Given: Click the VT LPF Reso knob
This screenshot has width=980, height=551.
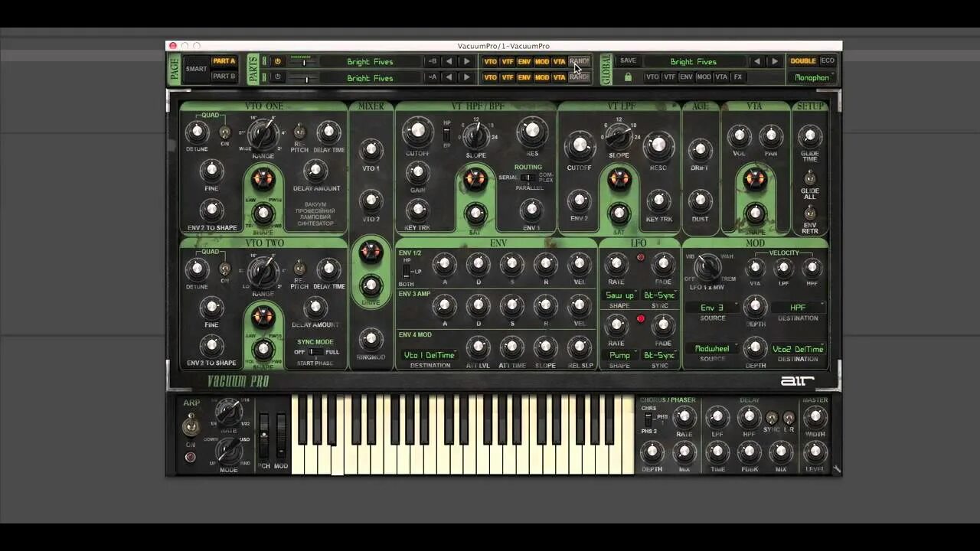Looking at the screenshot, I should (658, 146).
